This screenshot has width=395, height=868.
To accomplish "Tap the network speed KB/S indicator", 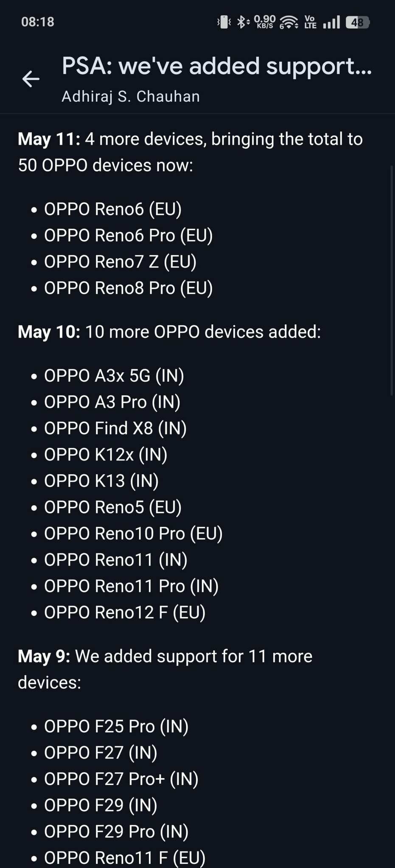I will point(265,22).
